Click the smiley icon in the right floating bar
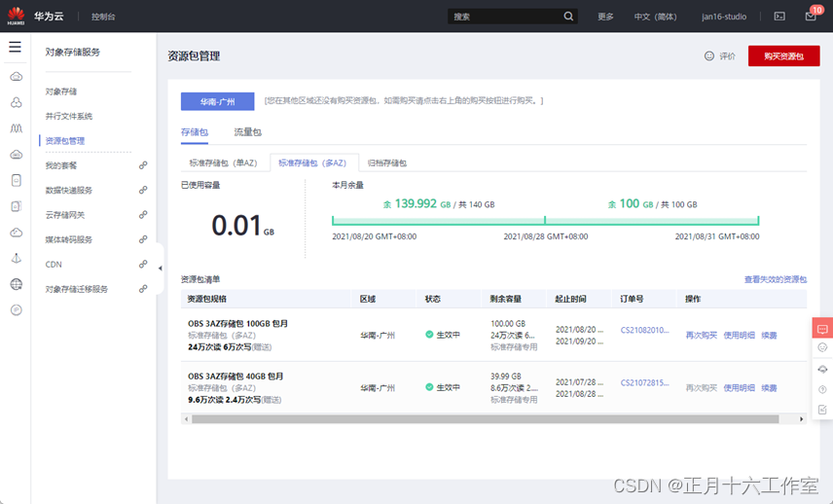The width and height of the screenshot is (833, 504). (x=822, y=347)
